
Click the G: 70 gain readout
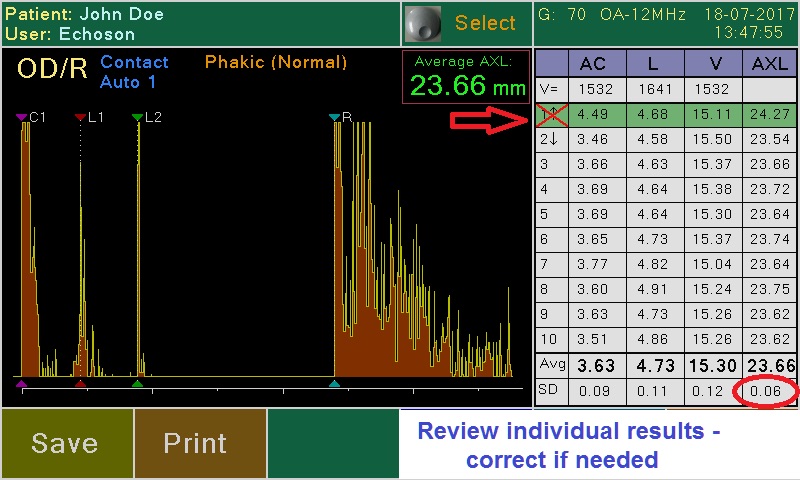(x=562, y=14)
